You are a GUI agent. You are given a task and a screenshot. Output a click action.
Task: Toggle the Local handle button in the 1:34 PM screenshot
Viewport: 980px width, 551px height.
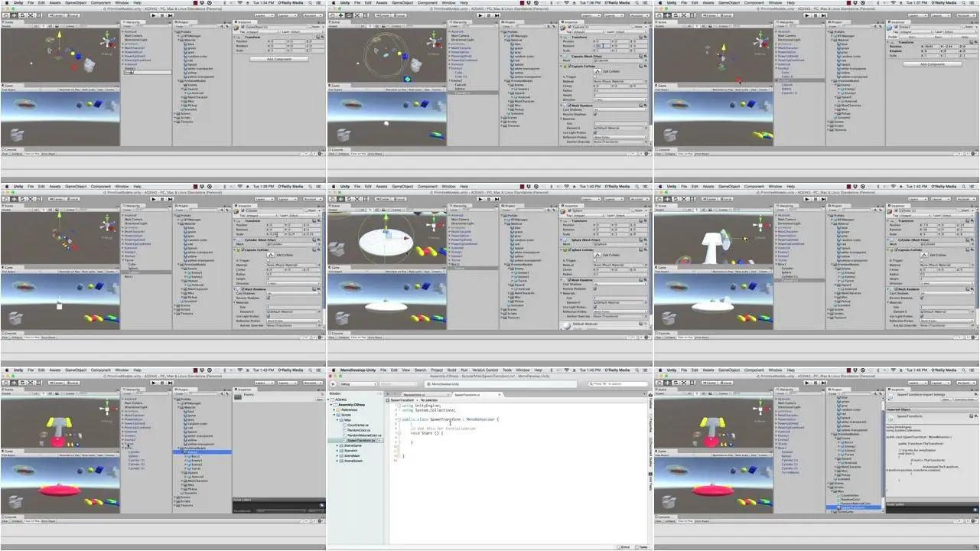[72, 15]
